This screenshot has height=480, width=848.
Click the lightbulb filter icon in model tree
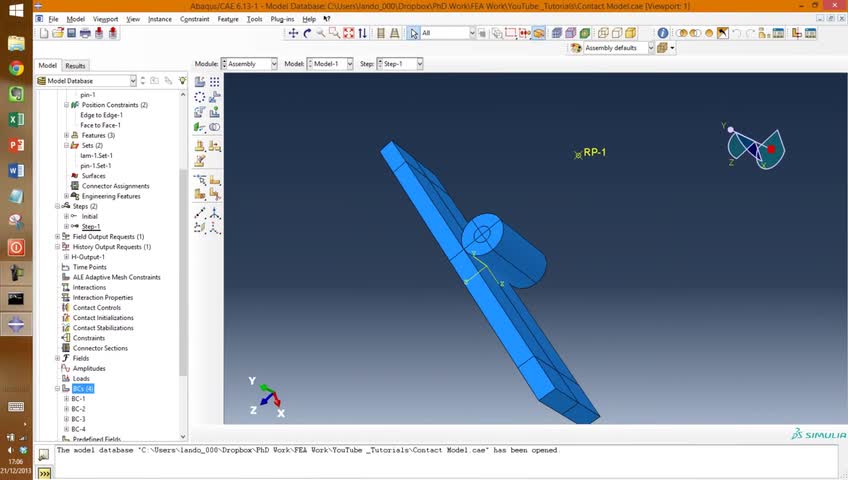pyautogui.click(x=183, y=81)
